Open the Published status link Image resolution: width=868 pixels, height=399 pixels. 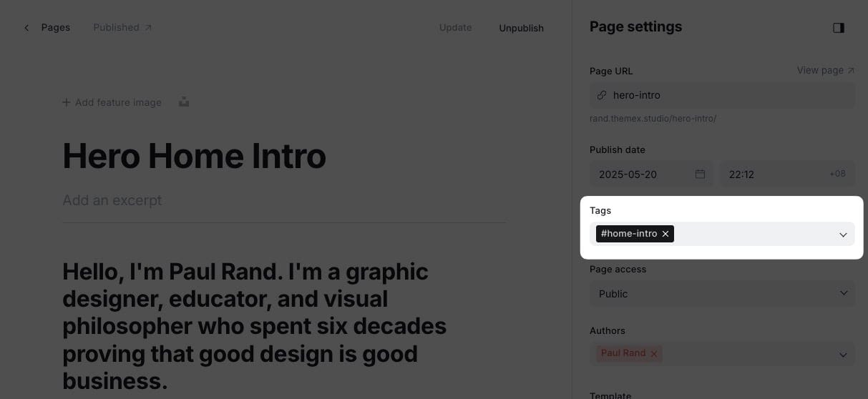122,28
